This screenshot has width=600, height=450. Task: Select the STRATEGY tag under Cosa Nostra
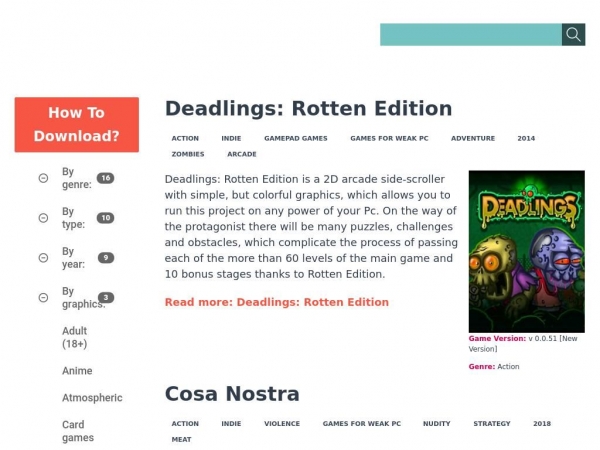[492, 424]
